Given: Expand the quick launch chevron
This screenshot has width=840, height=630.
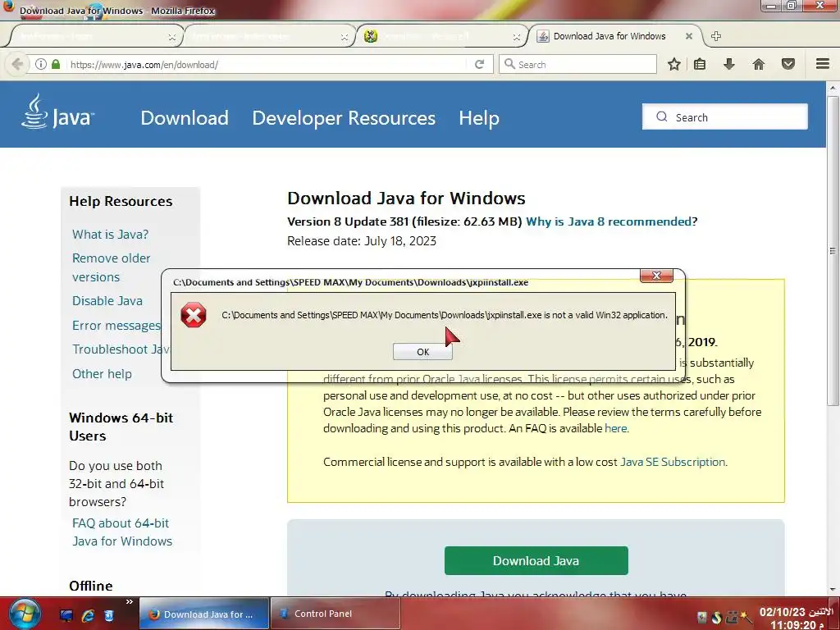Looking at the screenshot, I should click(x=129, y=602).
